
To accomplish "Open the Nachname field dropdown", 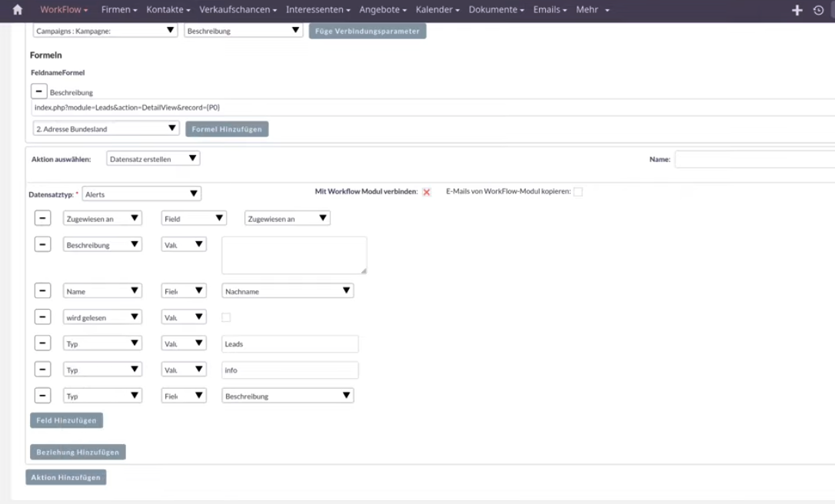I will coord(288,291).
